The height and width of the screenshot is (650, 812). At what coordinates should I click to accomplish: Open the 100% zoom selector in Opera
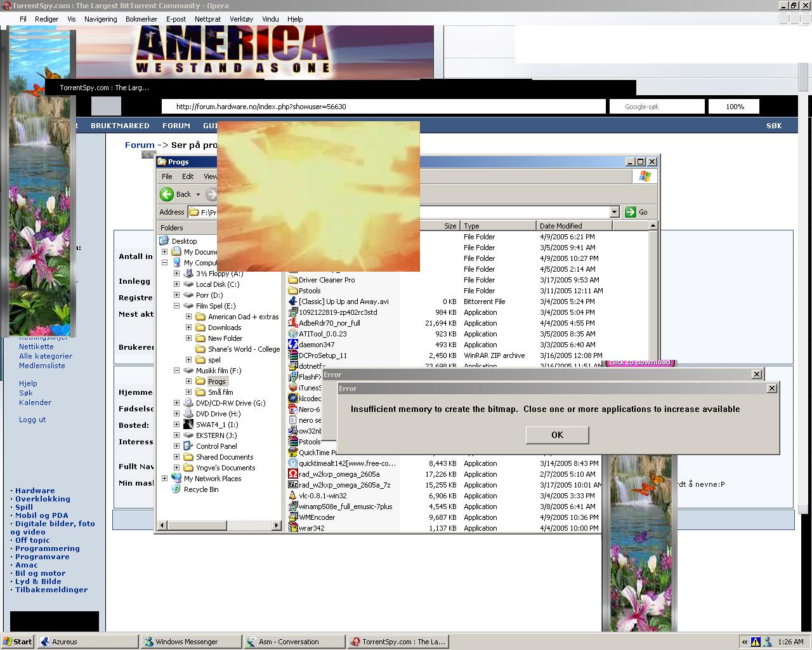pyautogui.click(x=735, y=107)
